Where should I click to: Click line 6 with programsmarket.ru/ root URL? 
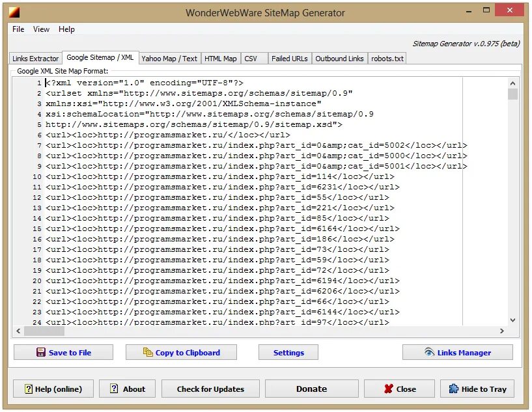(167, 135)
